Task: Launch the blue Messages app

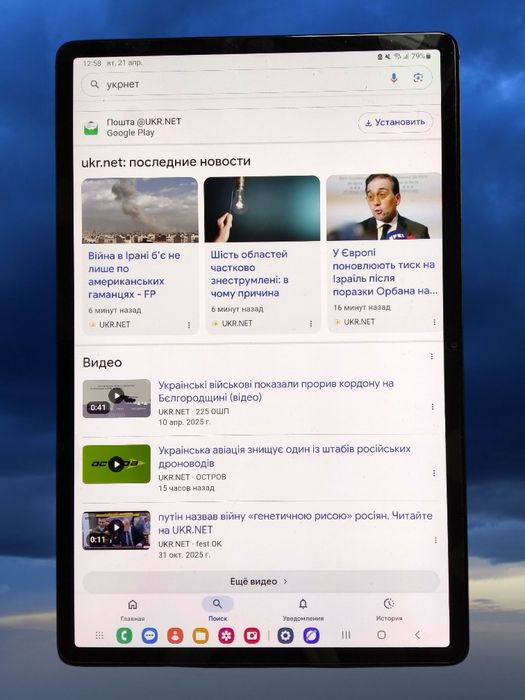Action: [x=150, y=635]
